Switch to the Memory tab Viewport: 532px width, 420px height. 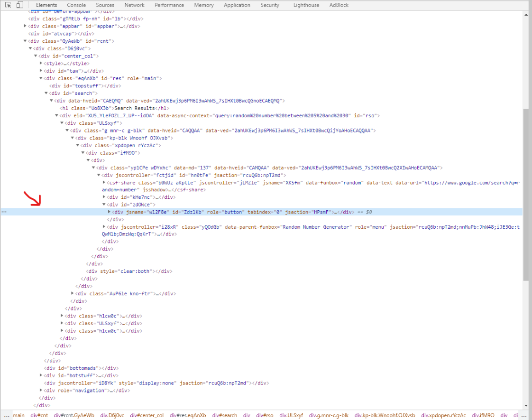204,5
